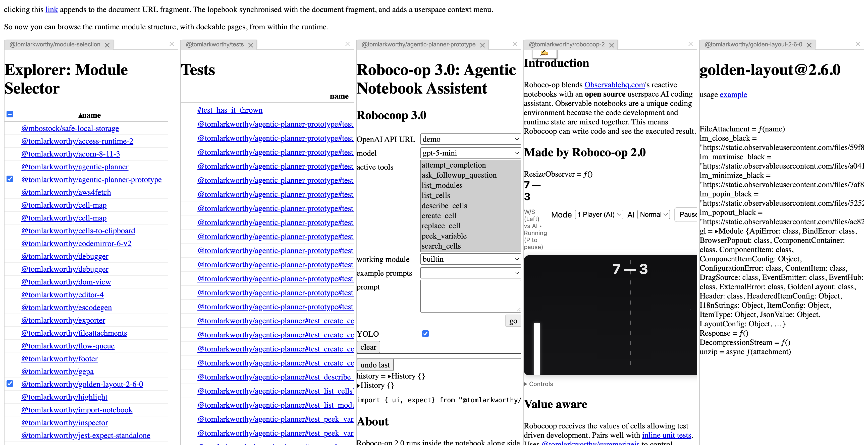Expand the gl Module object triangle
The width and height of the screenshot is (868, 445).
pyautogui.click(x=716, y=231)
